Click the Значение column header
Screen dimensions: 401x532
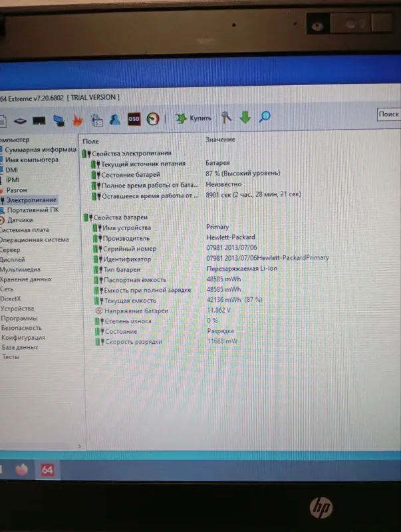pyautogui.click(x=220, y=140)
